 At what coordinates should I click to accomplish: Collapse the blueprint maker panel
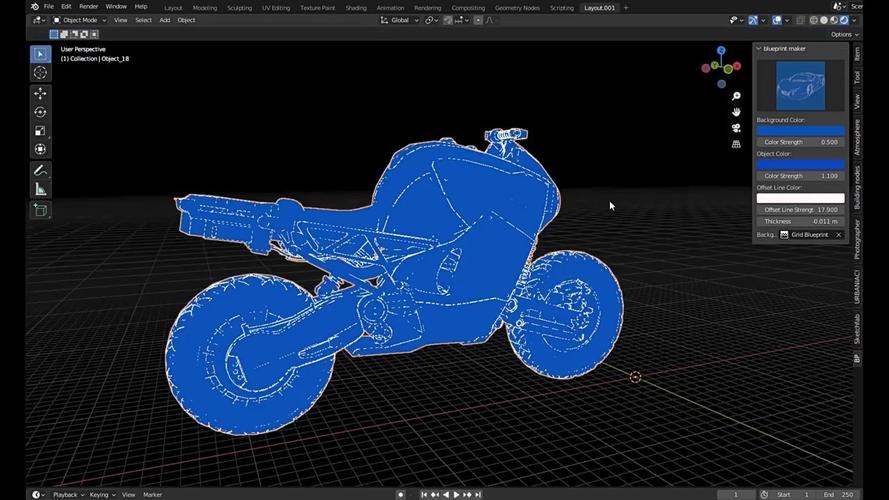[x=759, y=48]
